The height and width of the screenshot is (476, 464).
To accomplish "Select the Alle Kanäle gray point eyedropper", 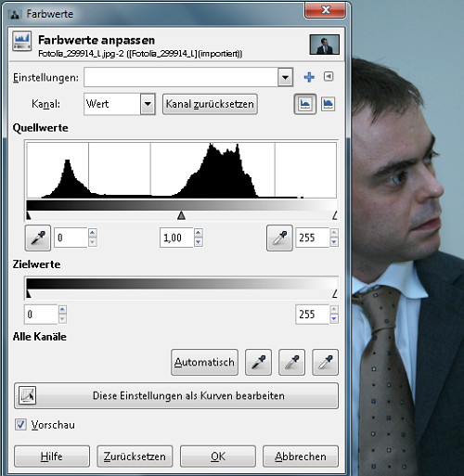I will (291, 362).
